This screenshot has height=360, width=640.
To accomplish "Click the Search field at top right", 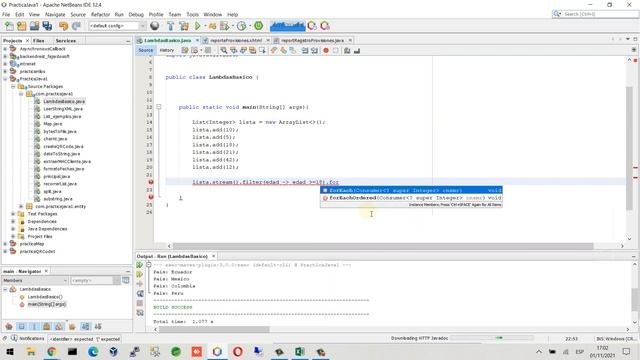I will tap(596, 14).
